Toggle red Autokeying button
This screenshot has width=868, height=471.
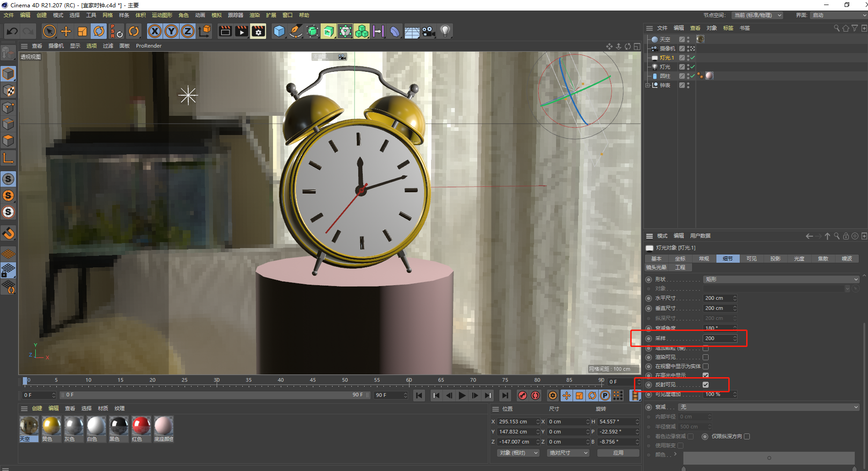click(535, 395)
